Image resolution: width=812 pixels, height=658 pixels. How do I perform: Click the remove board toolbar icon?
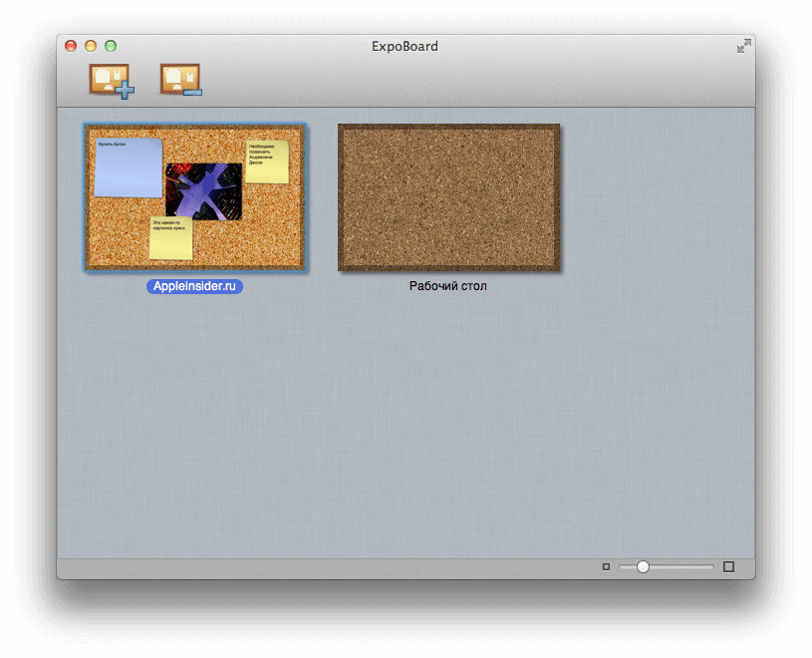point(180,80)
